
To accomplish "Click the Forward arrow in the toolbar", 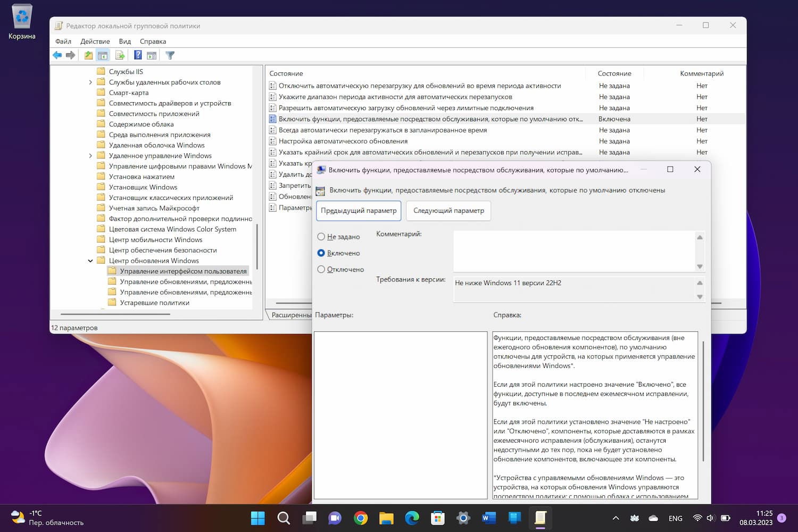I will coord(70,55).
